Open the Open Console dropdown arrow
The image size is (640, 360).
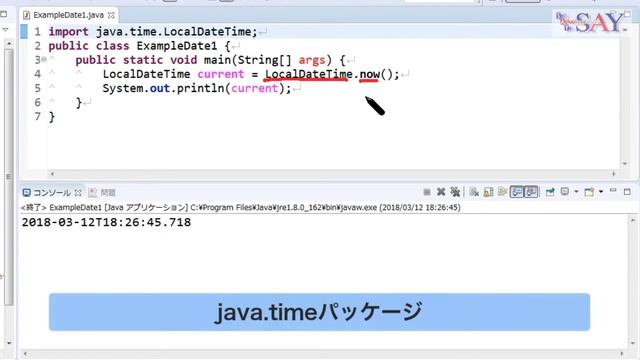[x=601, y=191]
